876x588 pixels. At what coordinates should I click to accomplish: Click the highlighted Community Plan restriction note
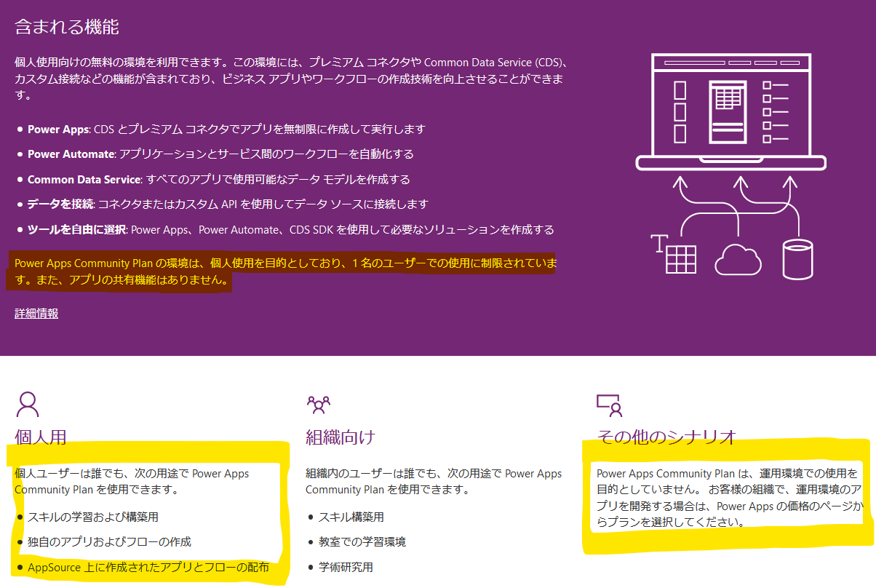click(285, 271)
